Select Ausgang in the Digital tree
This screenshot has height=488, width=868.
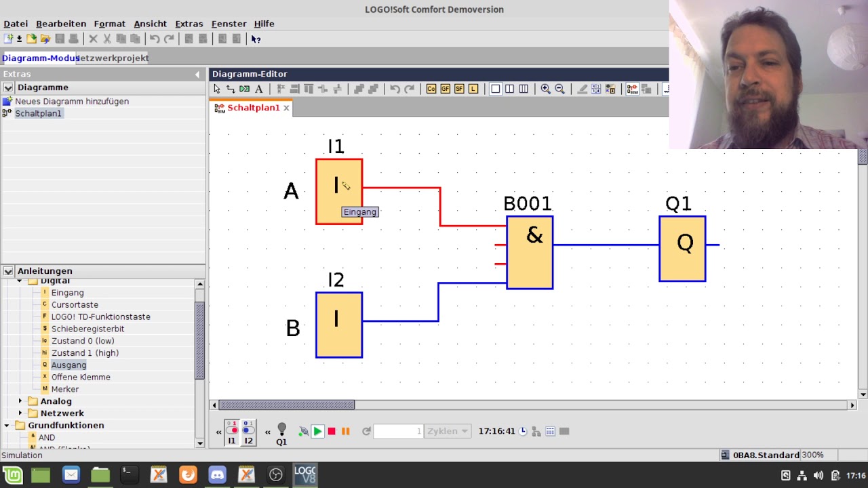68,365
